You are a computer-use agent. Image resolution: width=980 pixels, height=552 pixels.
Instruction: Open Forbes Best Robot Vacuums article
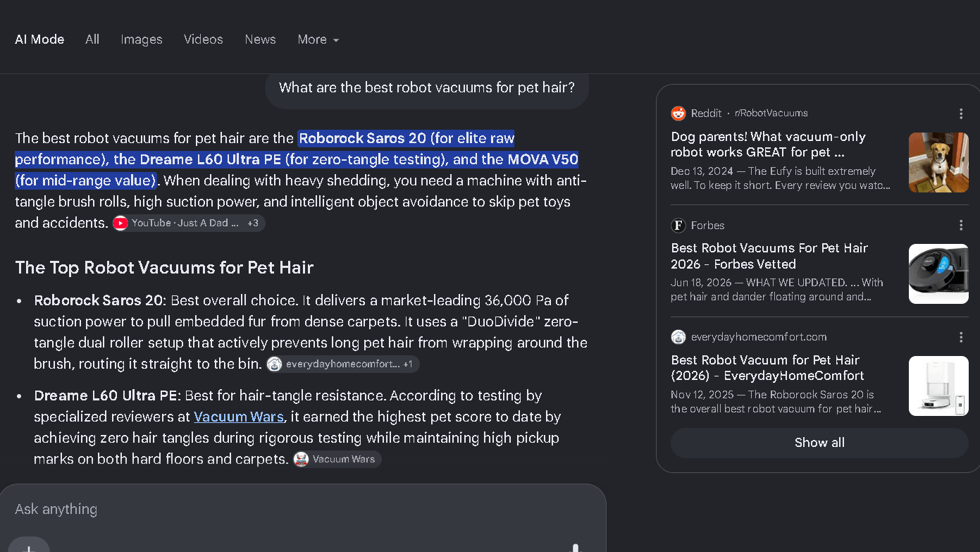click(769, 256)
